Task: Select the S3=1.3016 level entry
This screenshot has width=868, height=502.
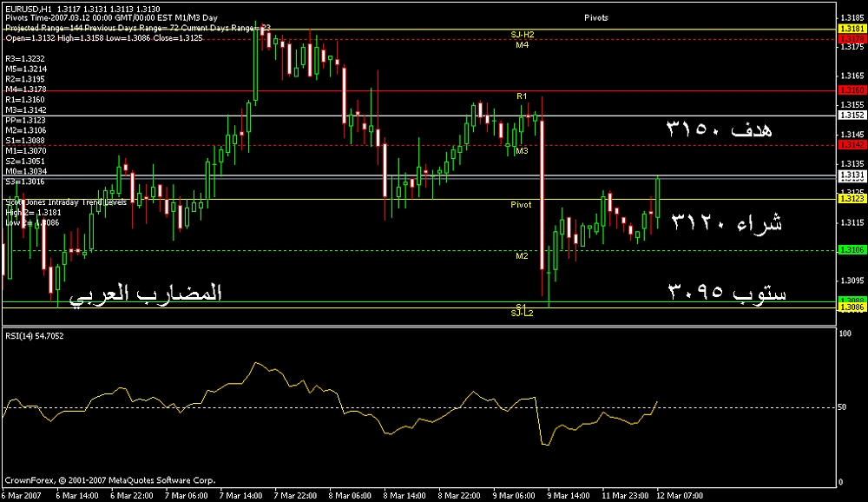Action: (25, 182)
